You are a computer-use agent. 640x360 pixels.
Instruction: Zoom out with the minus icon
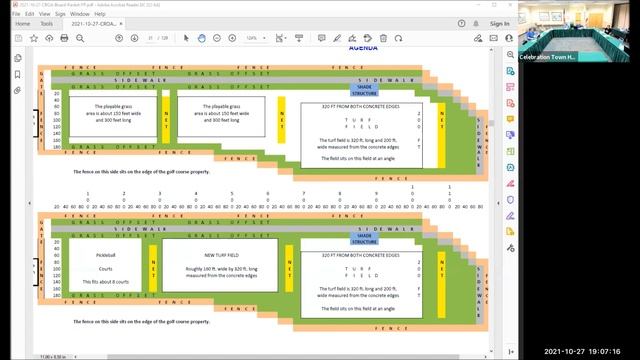pyautogui.click(x=217, y=38)
